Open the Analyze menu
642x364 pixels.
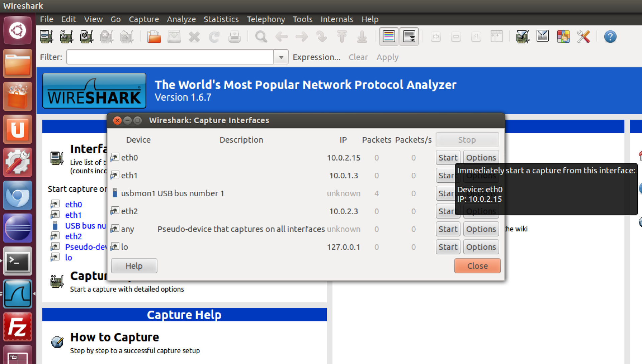(x=181, y=19)
